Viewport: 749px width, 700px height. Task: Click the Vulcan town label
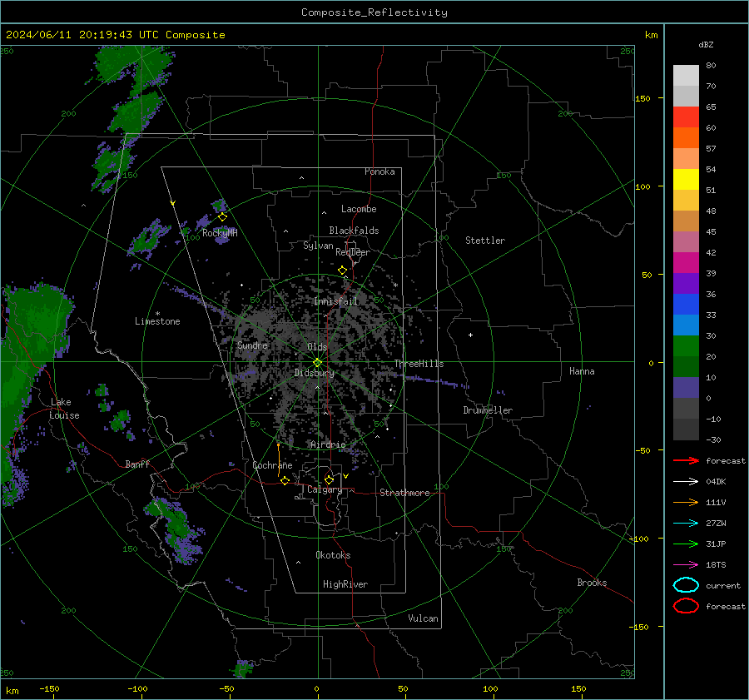click(424, 618)
